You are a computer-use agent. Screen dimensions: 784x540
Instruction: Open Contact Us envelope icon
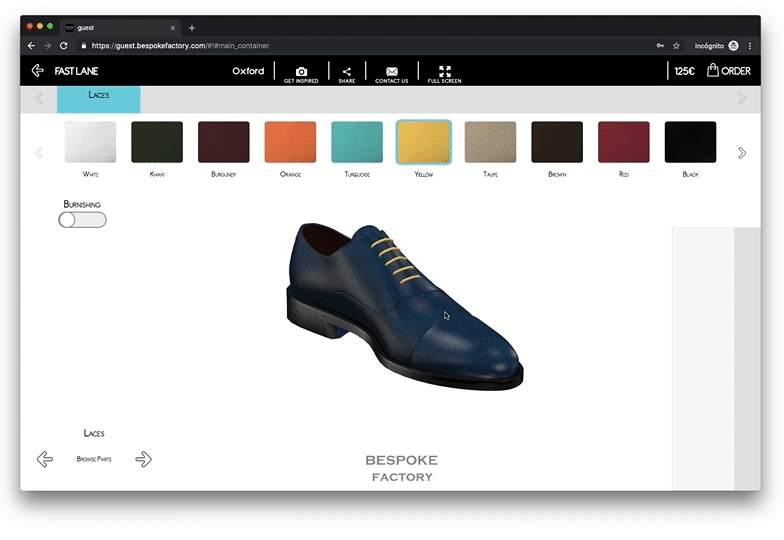(392, 72)
